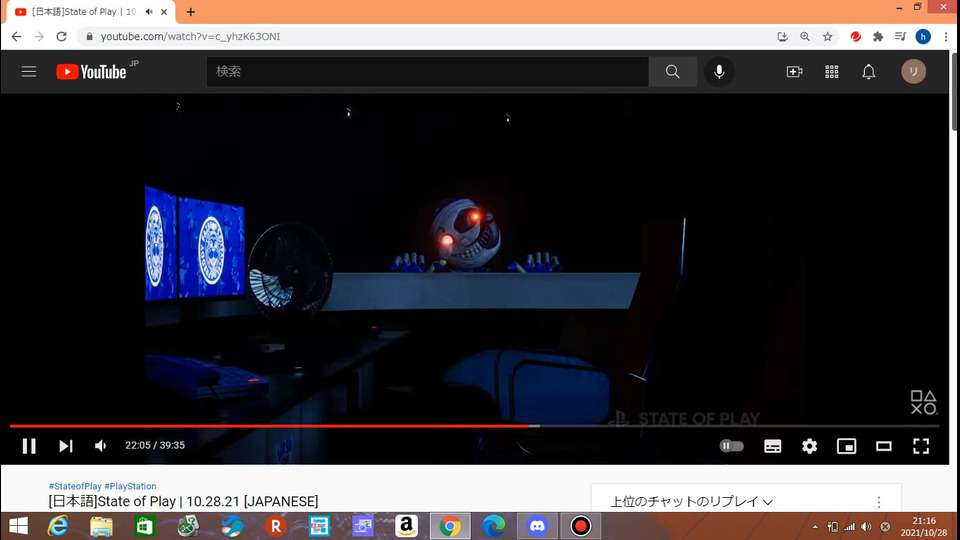This screenshot has width=960, height=540.
Task: Open the create video camera icon
Action: [794, 72]
